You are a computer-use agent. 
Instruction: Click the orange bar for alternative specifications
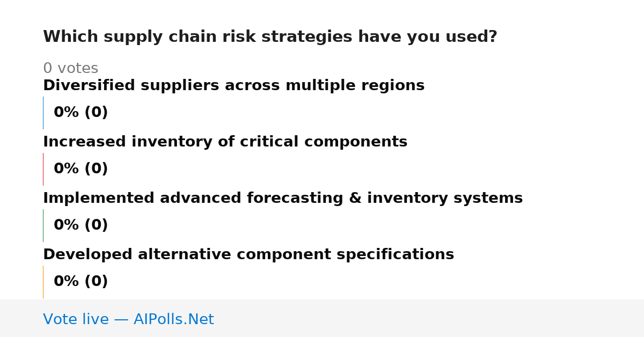coord(43,282)
